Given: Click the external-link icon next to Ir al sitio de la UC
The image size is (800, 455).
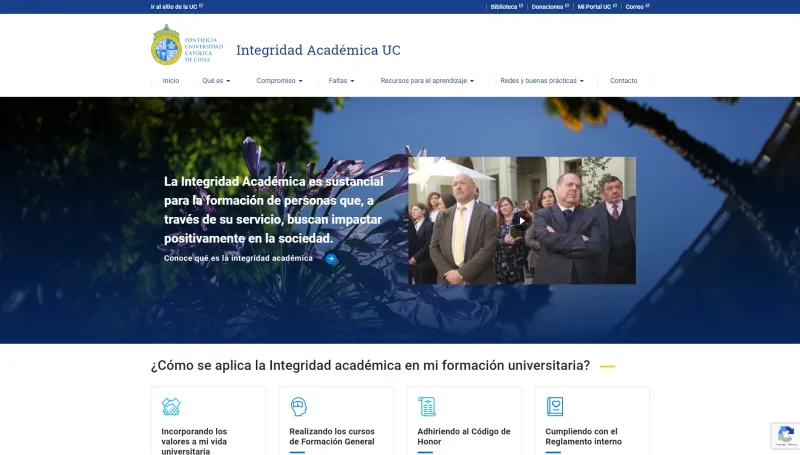Looking at the screenshot, I should (x=201, y=6).
